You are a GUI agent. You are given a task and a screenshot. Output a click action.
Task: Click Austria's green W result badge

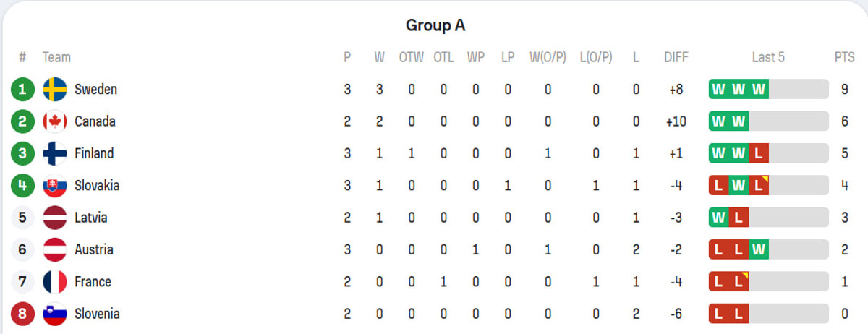(758, 250)
